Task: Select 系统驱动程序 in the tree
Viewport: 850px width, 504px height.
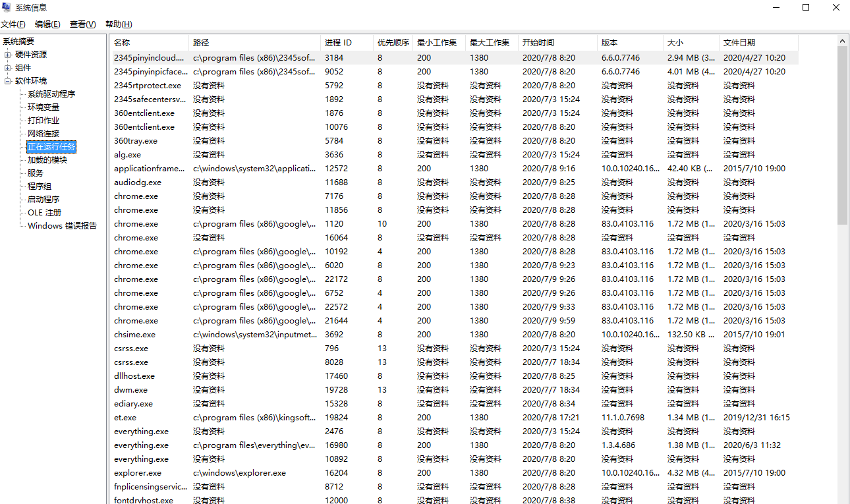Action: (x=51, y=94)
